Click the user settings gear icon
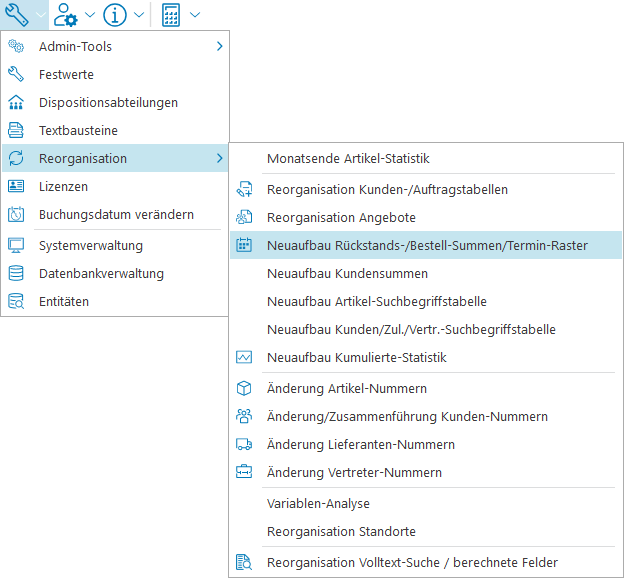Screen dimensions: 624x578 [67, 15]
